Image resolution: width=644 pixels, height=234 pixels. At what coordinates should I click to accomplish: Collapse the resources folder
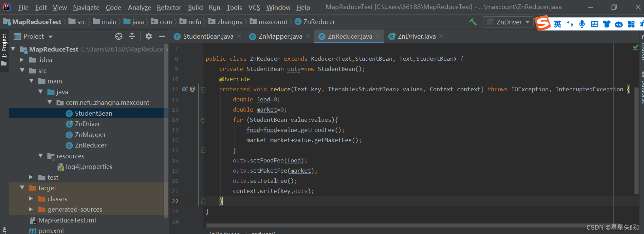point(40,156)
